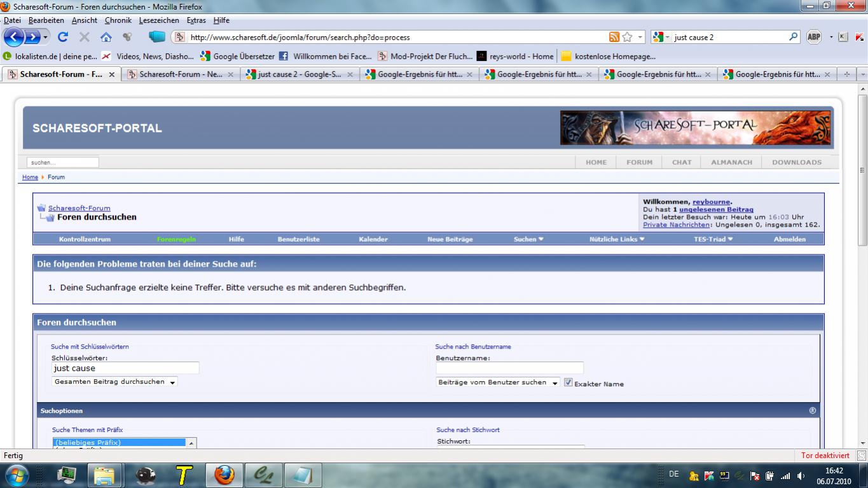The height and width of the screenshot is (488, 868).
Task: Toggle the Exakter Name checkbox
Action: click(568, 383)
